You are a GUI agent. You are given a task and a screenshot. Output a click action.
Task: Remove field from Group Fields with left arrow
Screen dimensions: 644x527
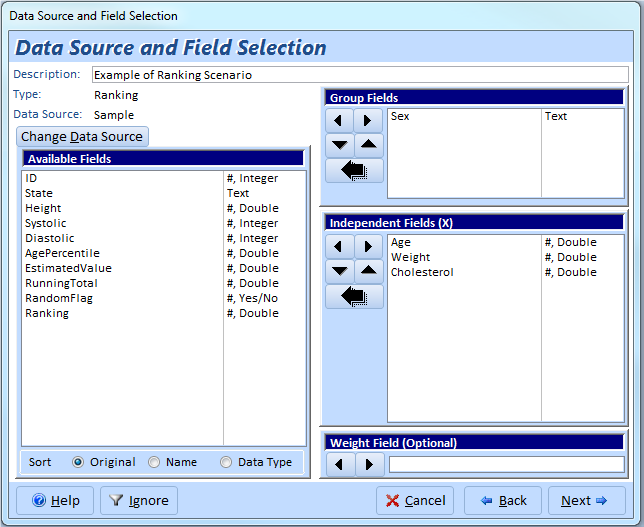(x=339, y=121)
